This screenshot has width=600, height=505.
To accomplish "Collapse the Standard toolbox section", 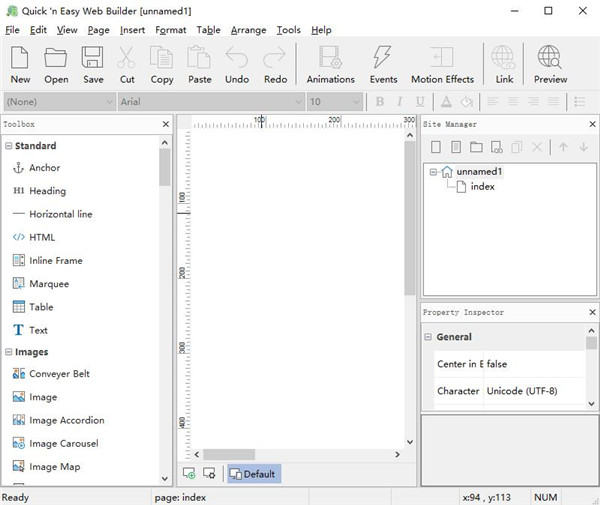I will tap(9, 146).
